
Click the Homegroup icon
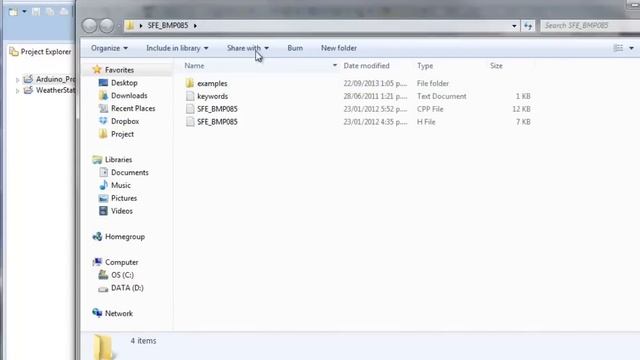point(97,237)
